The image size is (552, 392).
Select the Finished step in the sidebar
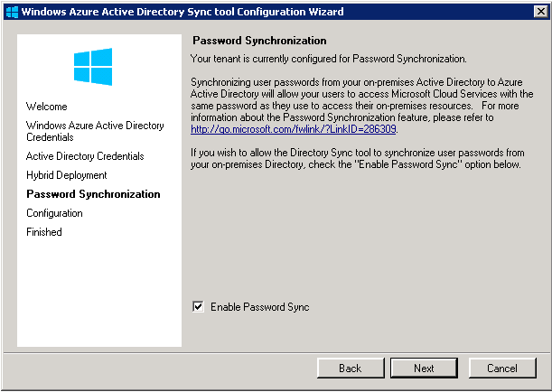point(44,232)
